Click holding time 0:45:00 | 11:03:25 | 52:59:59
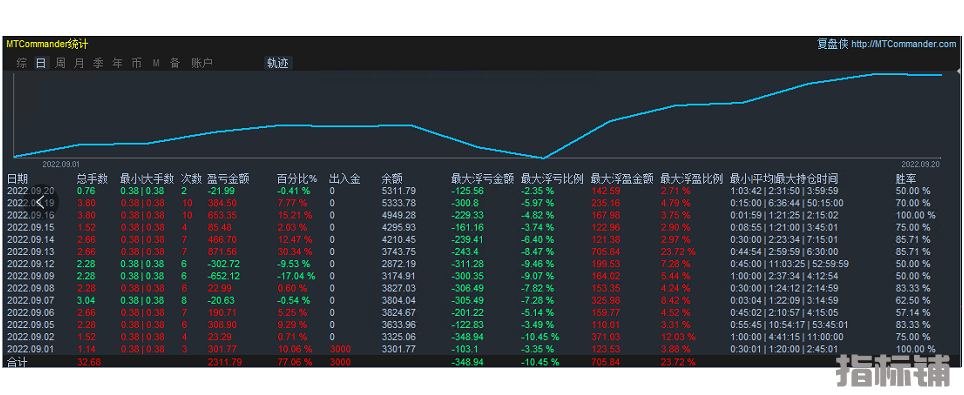 coord(789,263)
